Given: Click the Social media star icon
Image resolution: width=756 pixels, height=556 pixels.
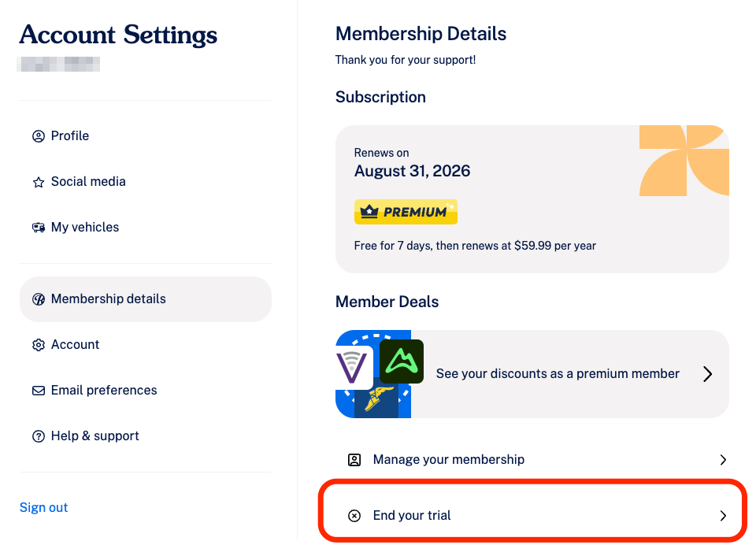Looking at the screenshot, I should point(39,182).
